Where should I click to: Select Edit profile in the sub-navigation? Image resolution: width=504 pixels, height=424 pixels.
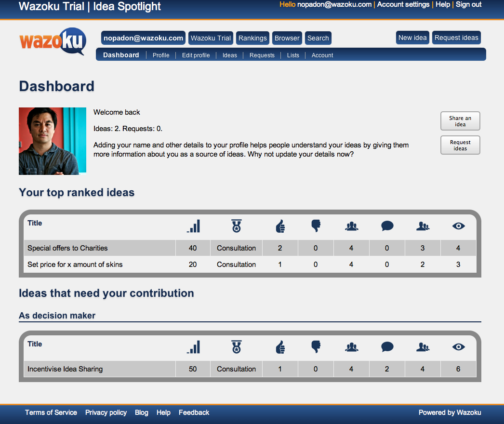pyautogui.click(x=196, y=55)
